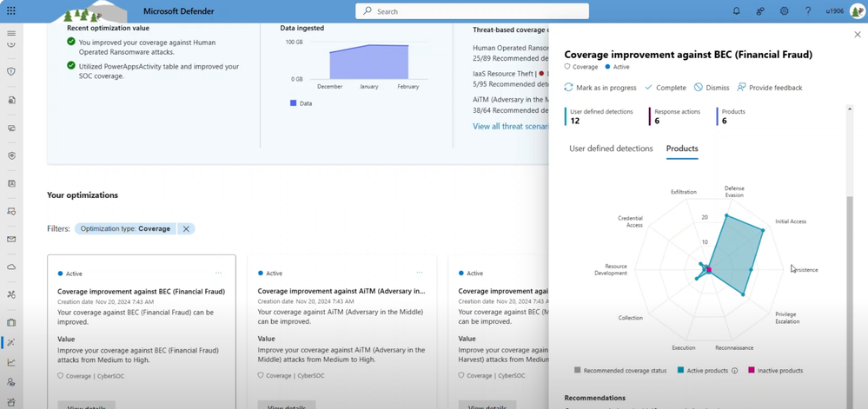The height and width of the screenshot is (409, 868).
Task: Click Exfiltration radar label
Action: pyautogui.click(x=684, y=192)
